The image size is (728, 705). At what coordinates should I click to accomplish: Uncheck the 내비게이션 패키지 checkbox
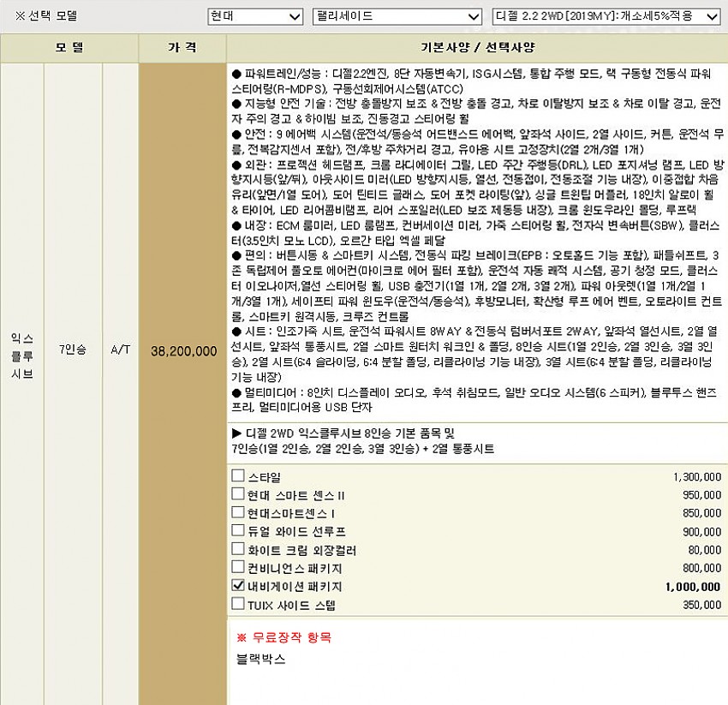pos(238,587)
